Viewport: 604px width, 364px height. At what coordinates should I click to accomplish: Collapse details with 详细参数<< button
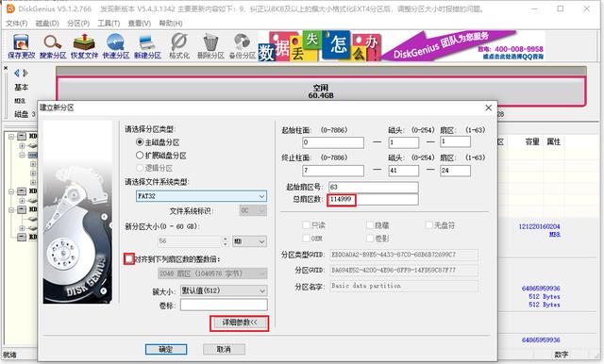[x=239, y=323]
